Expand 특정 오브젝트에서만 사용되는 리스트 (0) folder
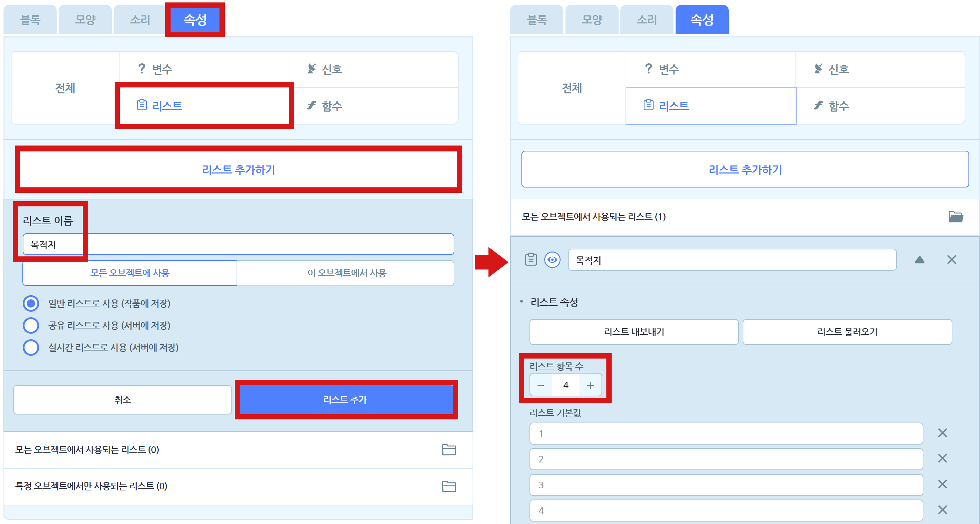Image resolution: width=980 pixels, height=524 pixels. 449,486
